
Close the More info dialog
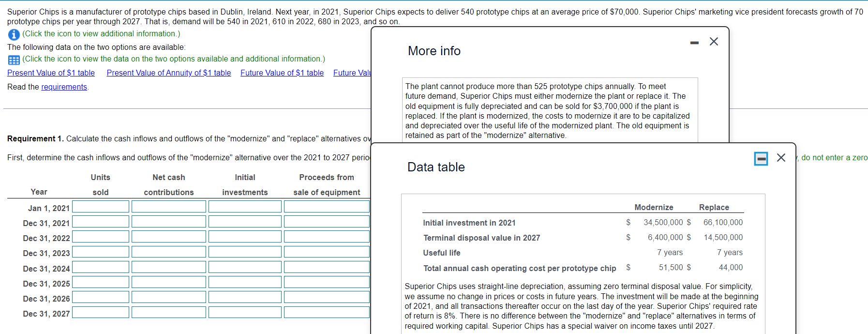coord(714,42)
